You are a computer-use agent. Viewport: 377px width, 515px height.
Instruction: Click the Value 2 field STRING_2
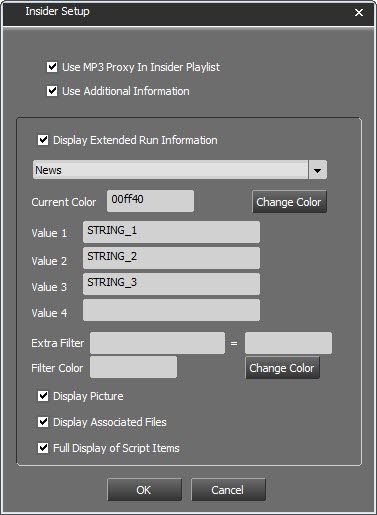point(171,258)
